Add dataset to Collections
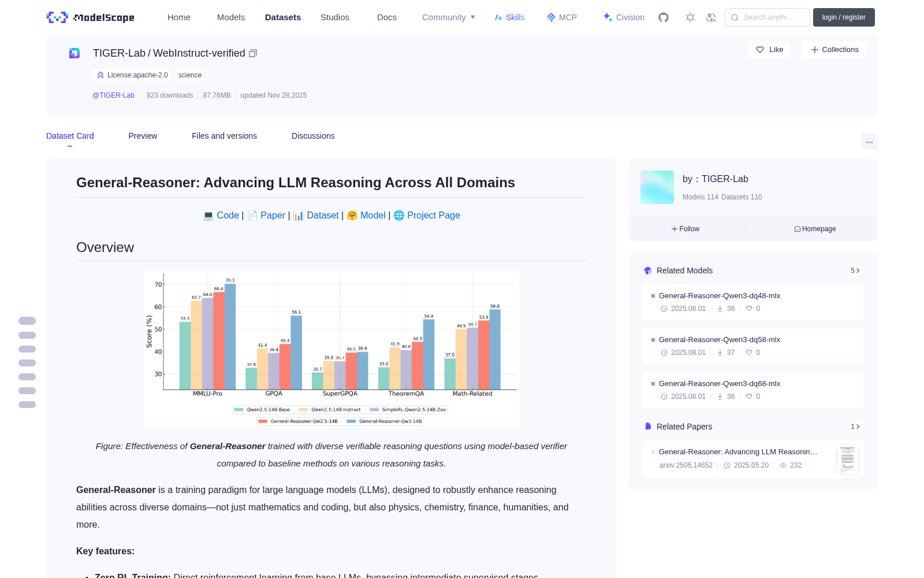 834,50
